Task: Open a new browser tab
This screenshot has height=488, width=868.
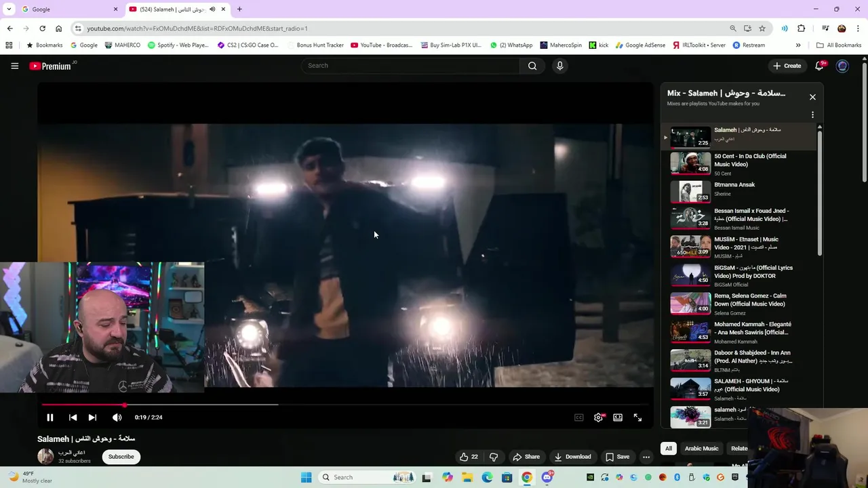Action: coord(239,9)
